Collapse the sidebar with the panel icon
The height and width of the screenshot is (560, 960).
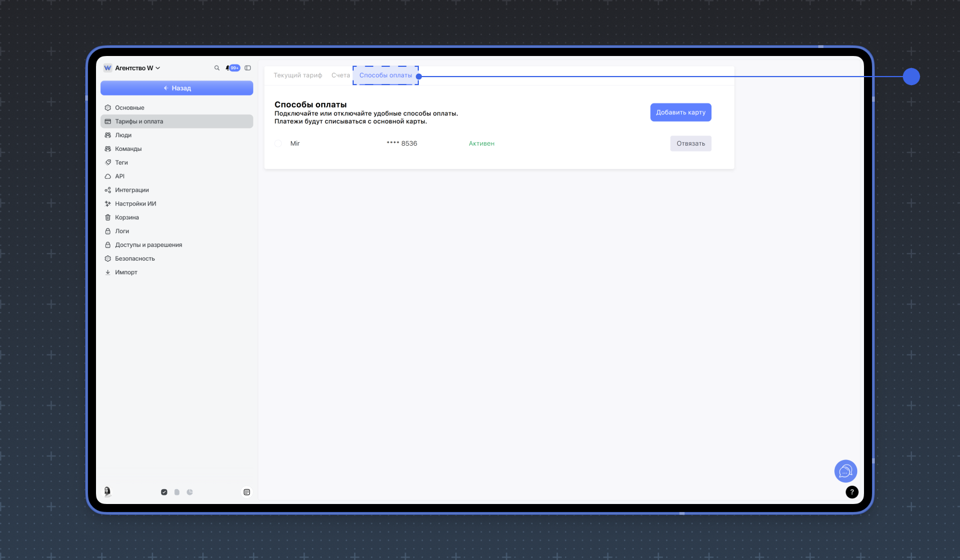[247, 68]
